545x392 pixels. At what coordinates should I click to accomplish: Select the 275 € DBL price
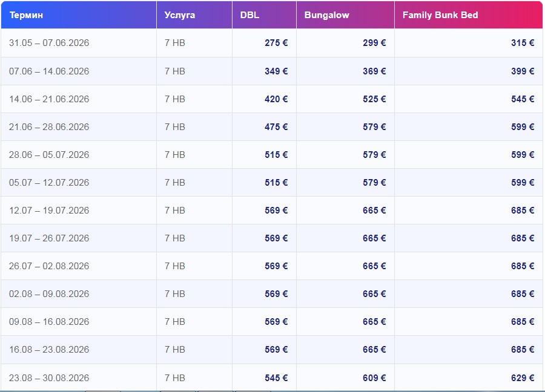coord(276,43)
